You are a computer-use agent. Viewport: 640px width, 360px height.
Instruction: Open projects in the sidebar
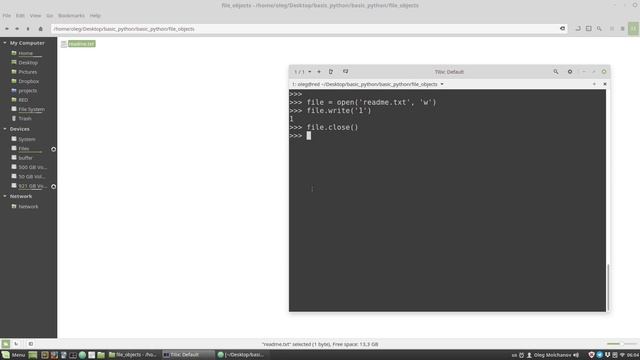click(29, 91)
